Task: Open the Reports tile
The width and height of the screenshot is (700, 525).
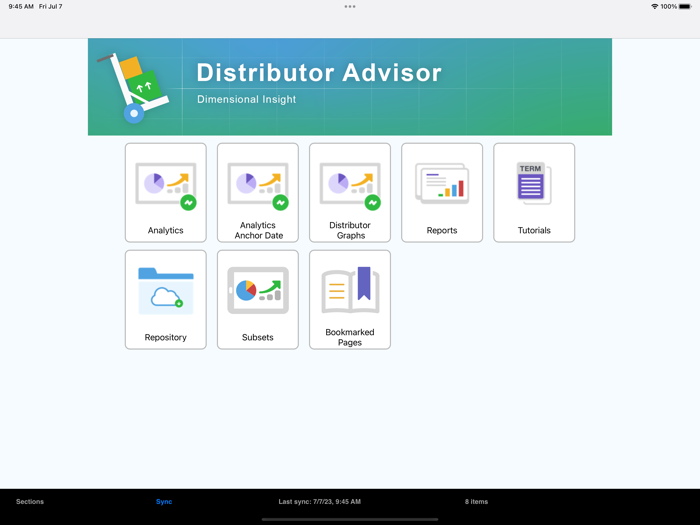Action: (x=442, y=192)
